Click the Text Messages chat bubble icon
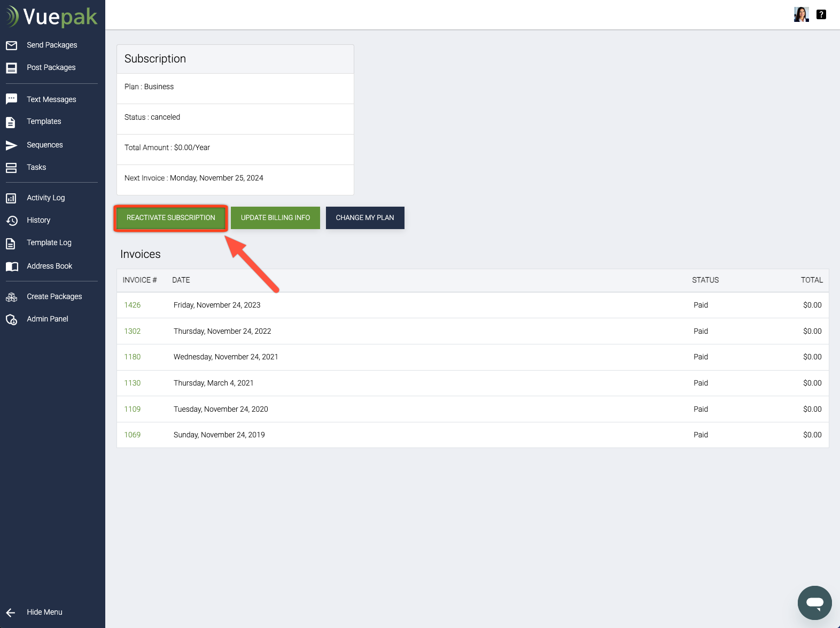 point(12,98)
